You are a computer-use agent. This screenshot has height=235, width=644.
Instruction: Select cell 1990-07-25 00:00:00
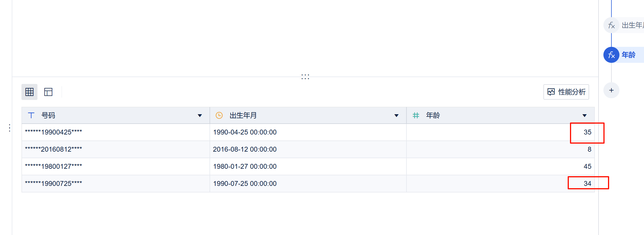click(x=308, y=184)
